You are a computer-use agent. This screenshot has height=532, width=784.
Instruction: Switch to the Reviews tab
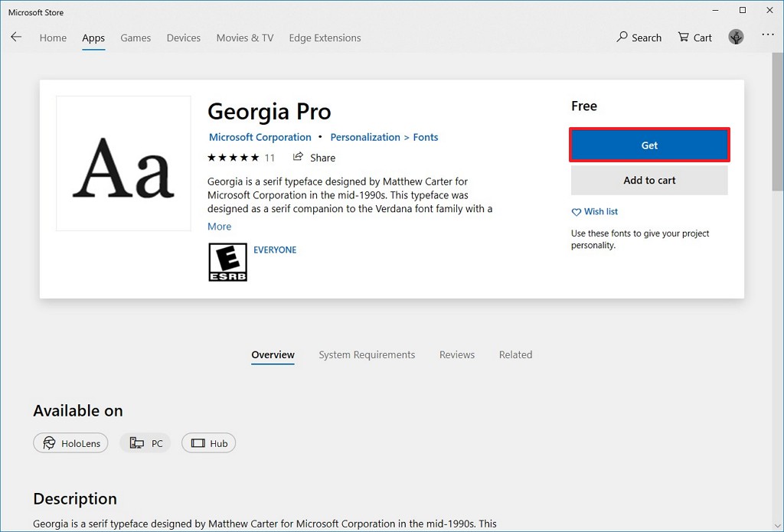(457, 355)
